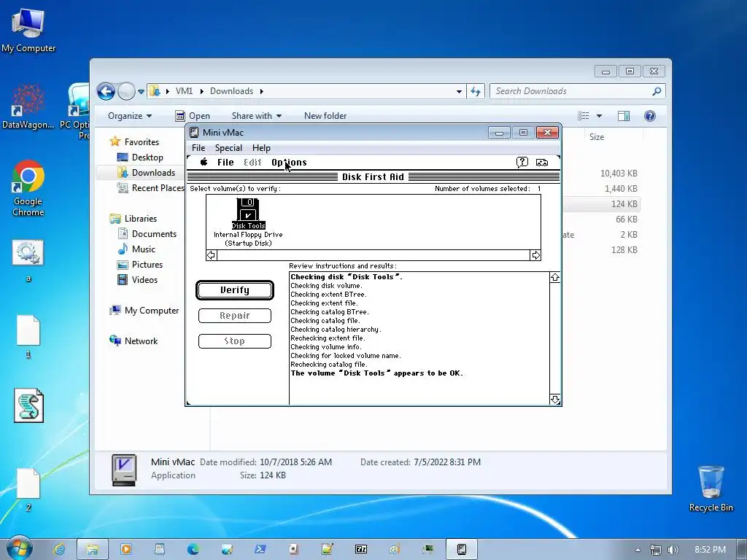Open the Mini vMac Special menu
Screen dimensions: 747x560
pyautogui.click(x=228, y=147)
